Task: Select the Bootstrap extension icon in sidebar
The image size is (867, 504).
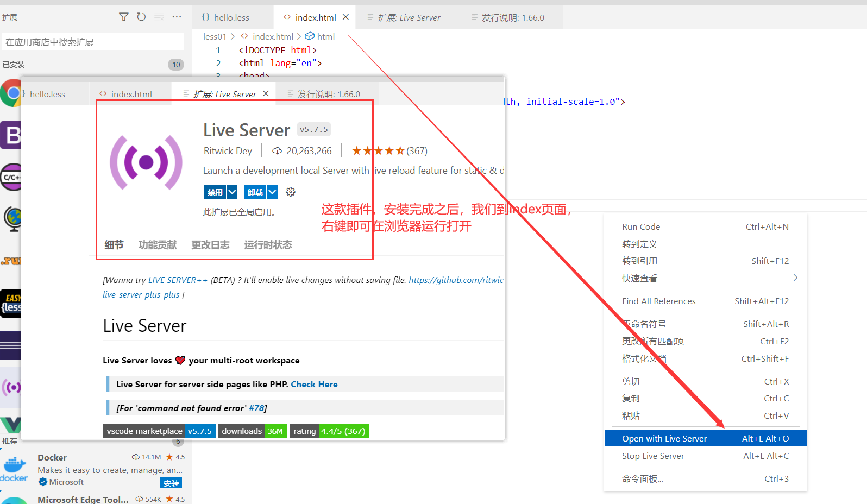Action: point(11,135)
